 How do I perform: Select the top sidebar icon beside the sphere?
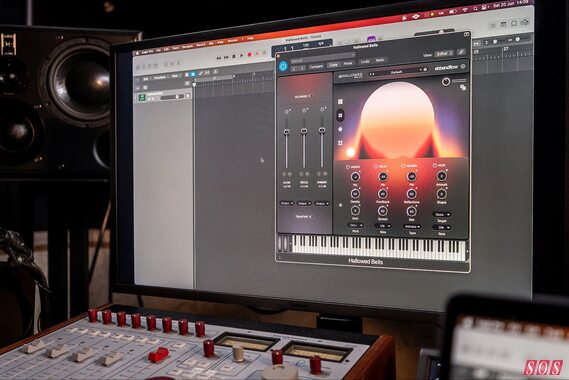pos(340,101)
